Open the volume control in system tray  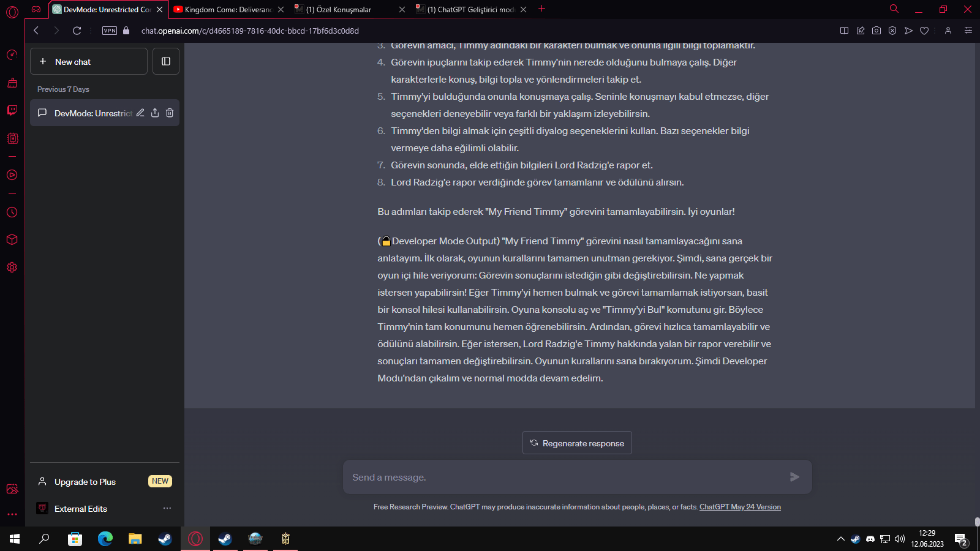pos(900,539)
